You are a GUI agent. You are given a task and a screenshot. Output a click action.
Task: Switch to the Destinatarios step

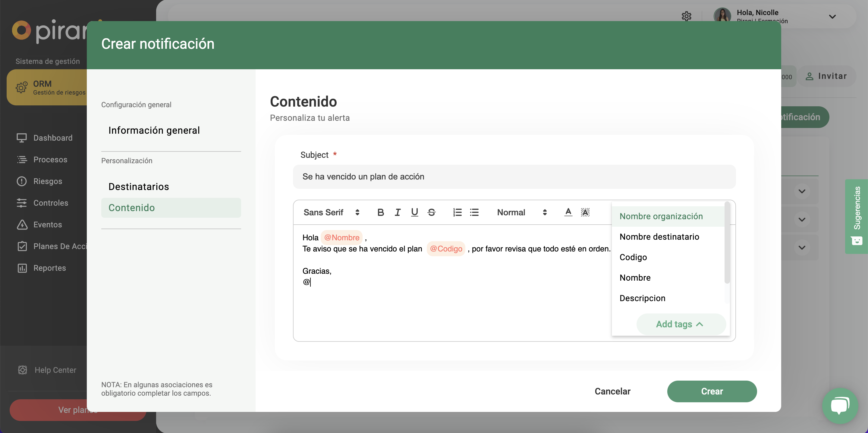coord(139,186)
